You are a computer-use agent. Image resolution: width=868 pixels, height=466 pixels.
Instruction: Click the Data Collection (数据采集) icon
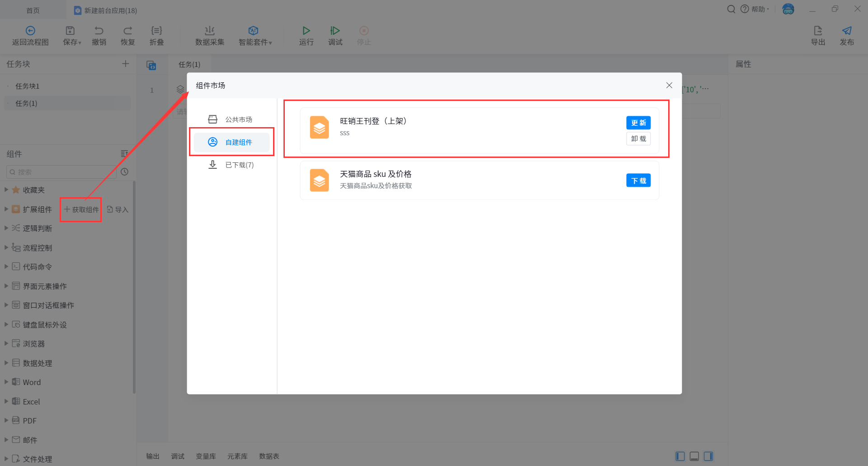click(x=209, y=31)
